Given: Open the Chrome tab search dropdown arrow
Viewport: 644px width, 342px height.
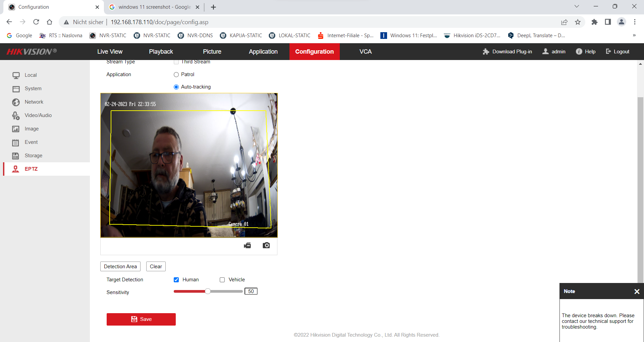Looking at the screenshot, I should tap(577, 6).
